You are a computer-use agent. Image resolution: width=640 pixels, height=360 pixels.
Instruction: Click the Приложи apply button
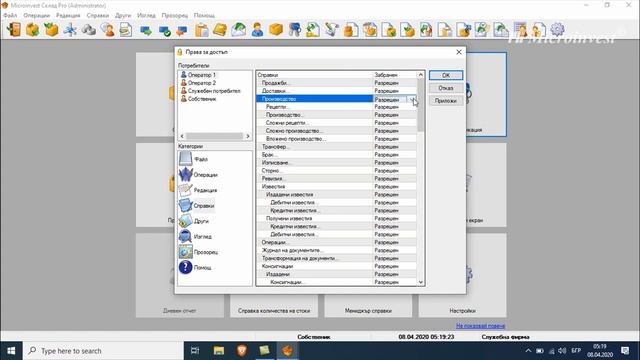coord(446,100)
